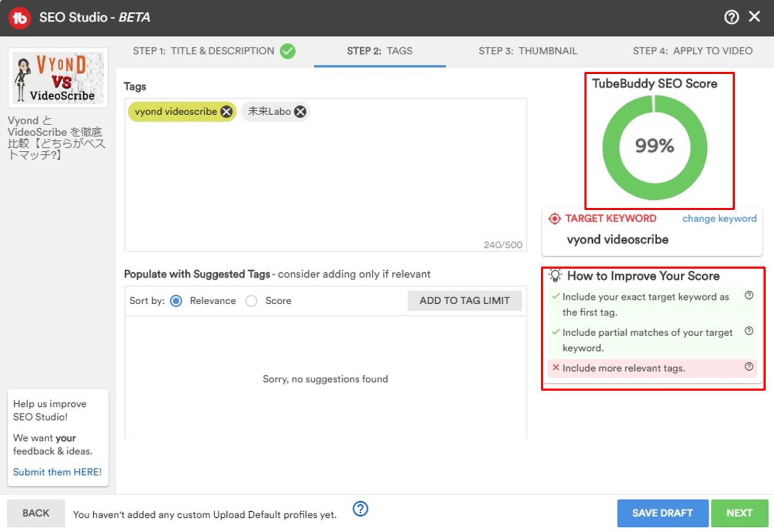Click the custom Upload Default profiles message
The image size is (774, 532).
[205, 514]
